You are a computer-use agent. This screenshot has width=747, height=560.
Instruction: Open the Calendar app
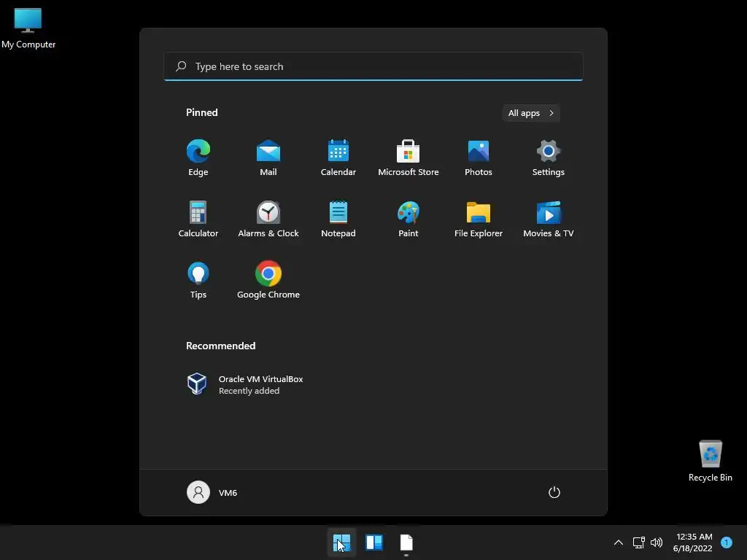point(338,158)
